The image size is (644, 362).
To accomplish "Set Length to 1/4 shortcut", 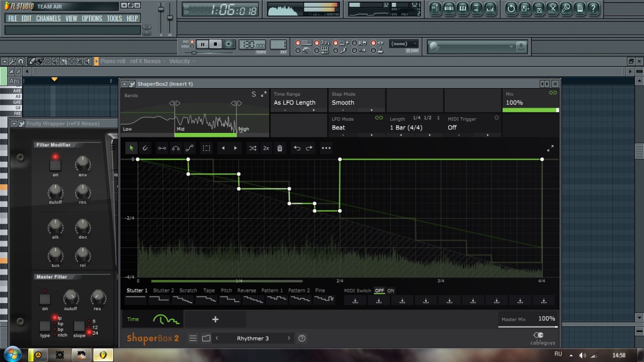I will pos(417,118).
